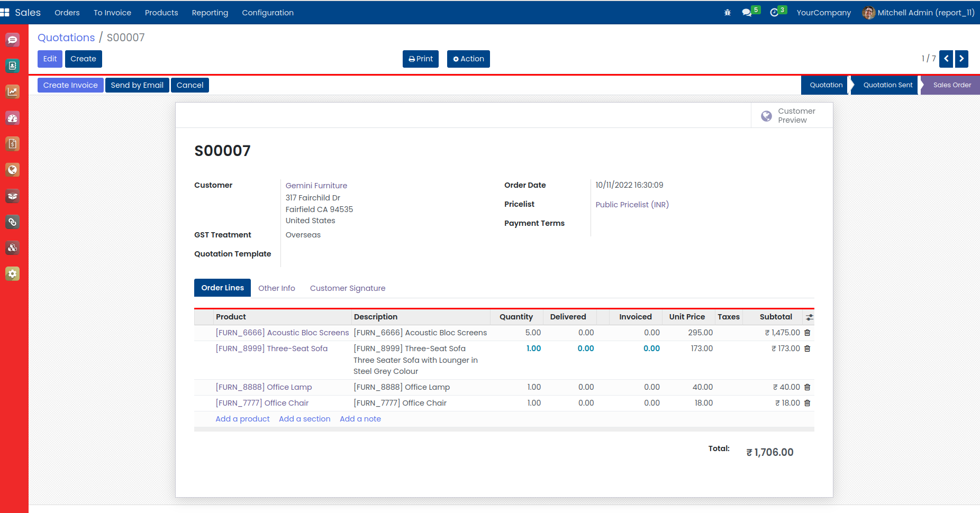Open the Print dropdown
The width and height of the screenshot is (980, 513).
pyautogui.click(x=420, y=59)
